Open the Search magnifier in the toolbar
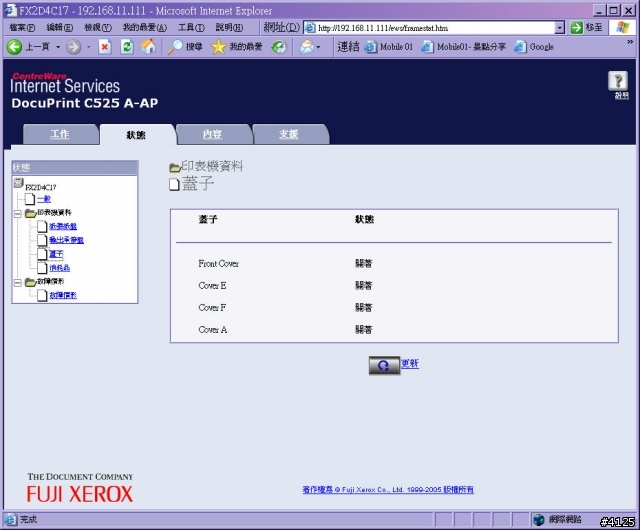 click(x=175, y=47)
